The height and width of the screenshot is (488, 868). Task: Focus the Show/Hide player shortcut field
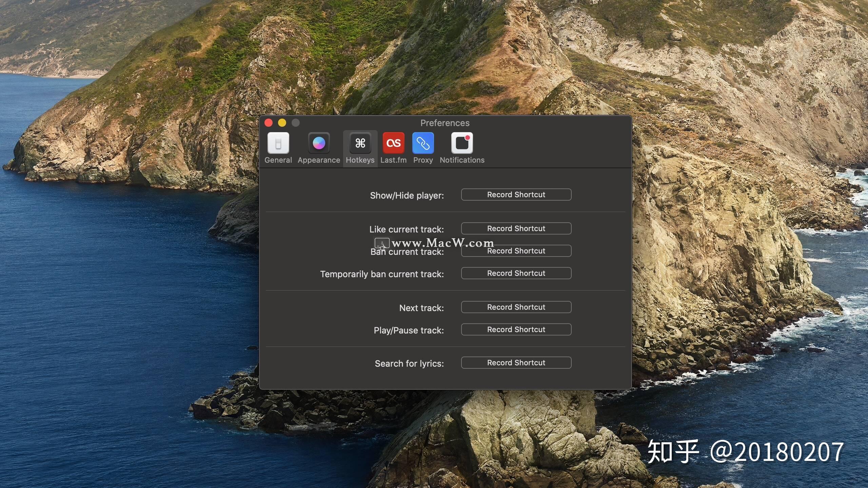[x=516, y=194]
